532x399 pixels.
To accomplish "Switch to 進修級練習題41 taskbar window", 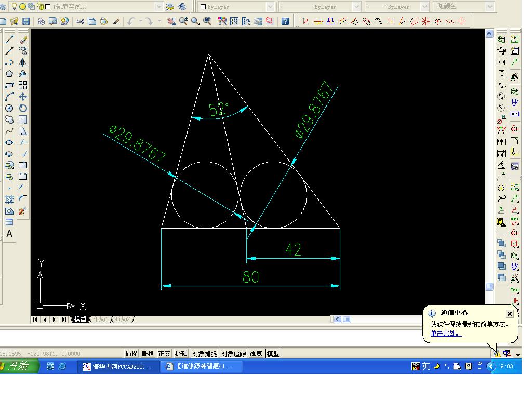I will click(x=201, y=366).
